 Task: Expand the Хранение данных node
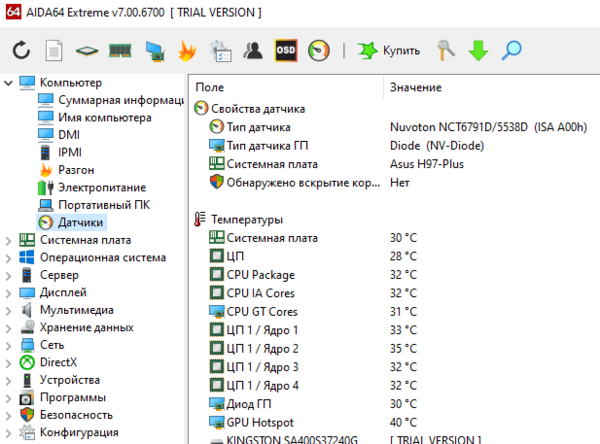coord(9,327)
